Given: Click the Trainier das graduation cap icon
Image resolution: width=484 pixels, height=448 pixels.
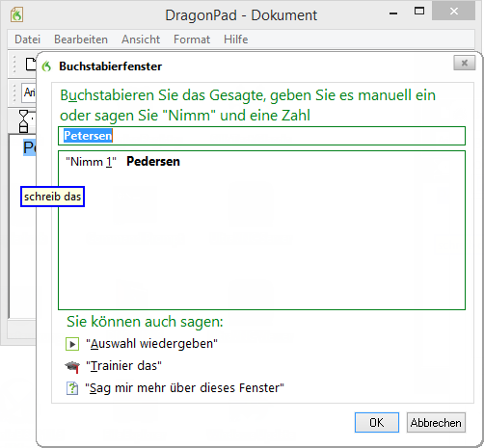Looking at the screenshot, I should tap(72, 366).
